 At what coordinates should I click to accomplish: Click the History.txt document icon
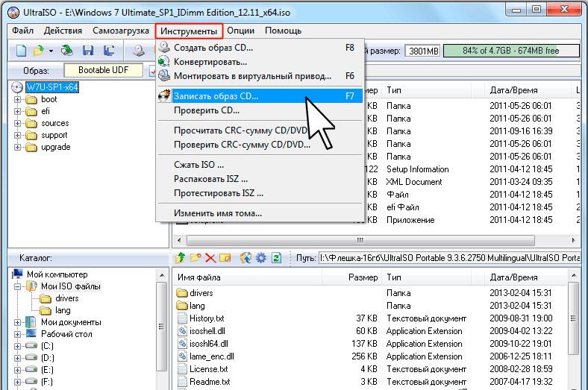click(182, 318)
